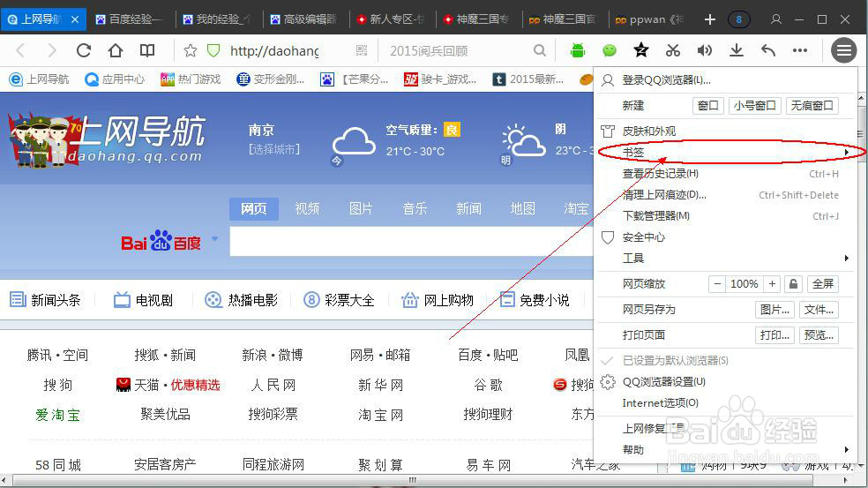The width and height of the screenshot is (868, 488).
Task: Save page as 图片 button
Action: pyautogui.click(x=775, y=310)
